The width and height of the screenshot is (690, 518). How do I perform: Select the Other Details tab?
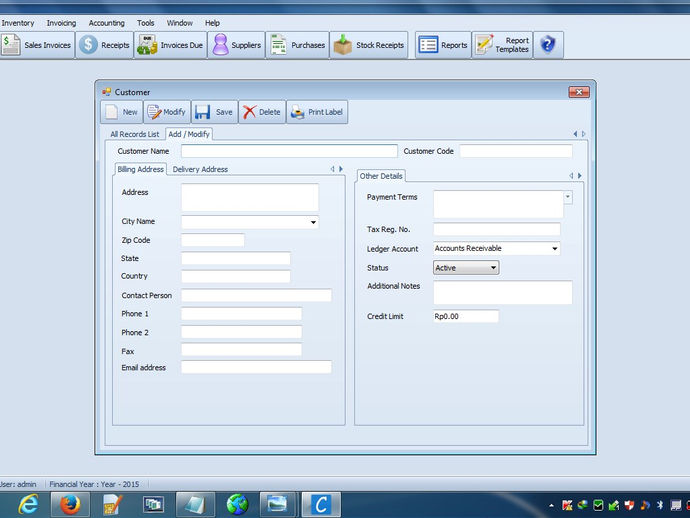[x=381, y=176]
